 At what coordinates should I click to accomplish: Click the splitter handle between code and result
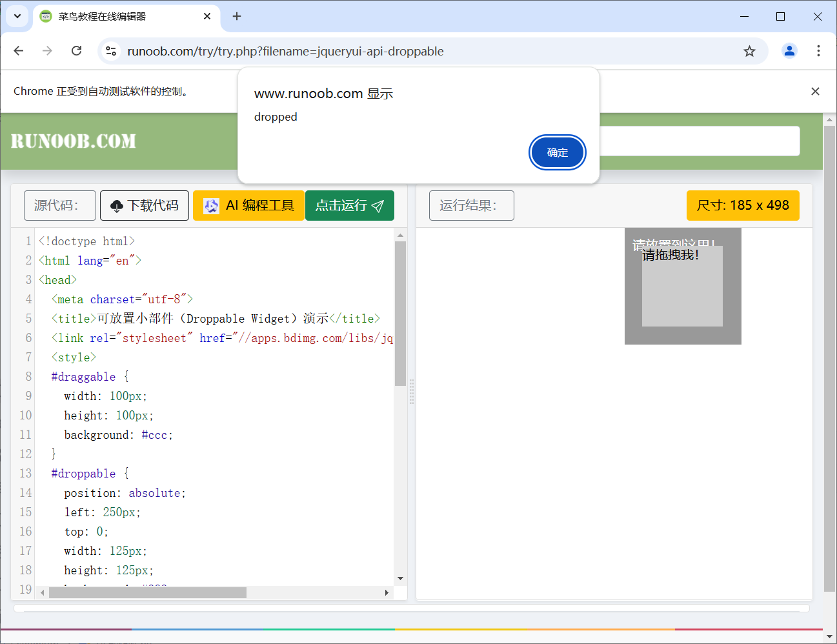pos(412,392)
